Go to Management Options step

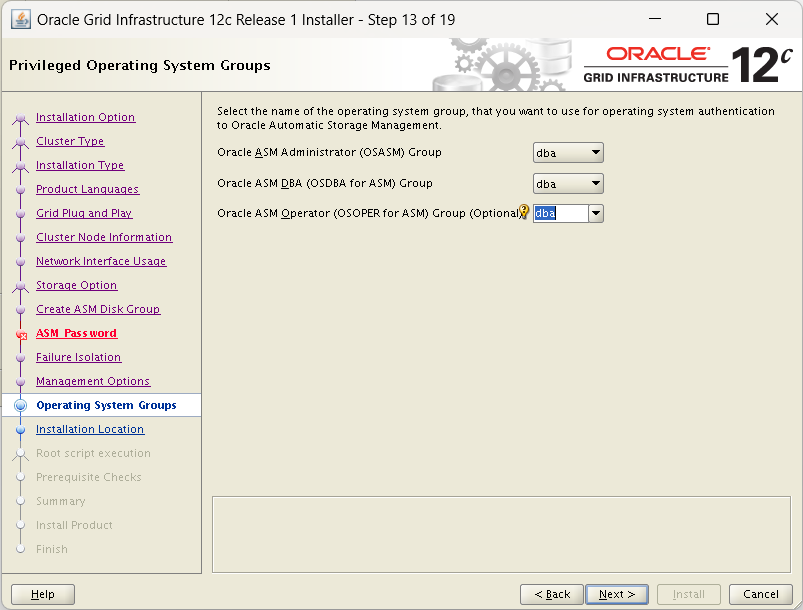[x=93, y=382]
